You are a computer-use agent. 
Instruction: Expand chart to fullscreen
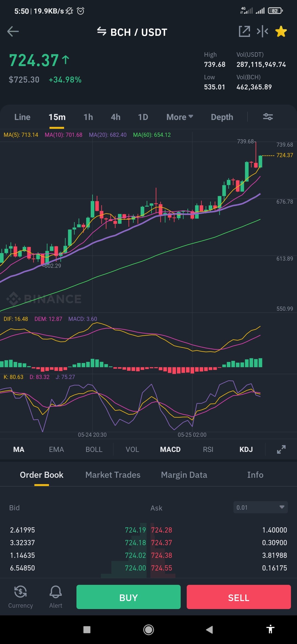click(x=281, y=449)
